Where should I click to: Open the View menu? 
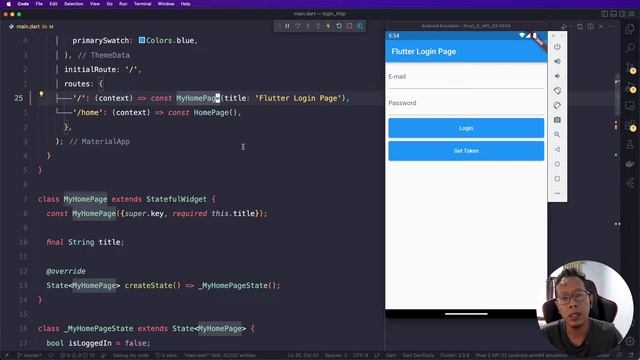click(x=95, y=4)
